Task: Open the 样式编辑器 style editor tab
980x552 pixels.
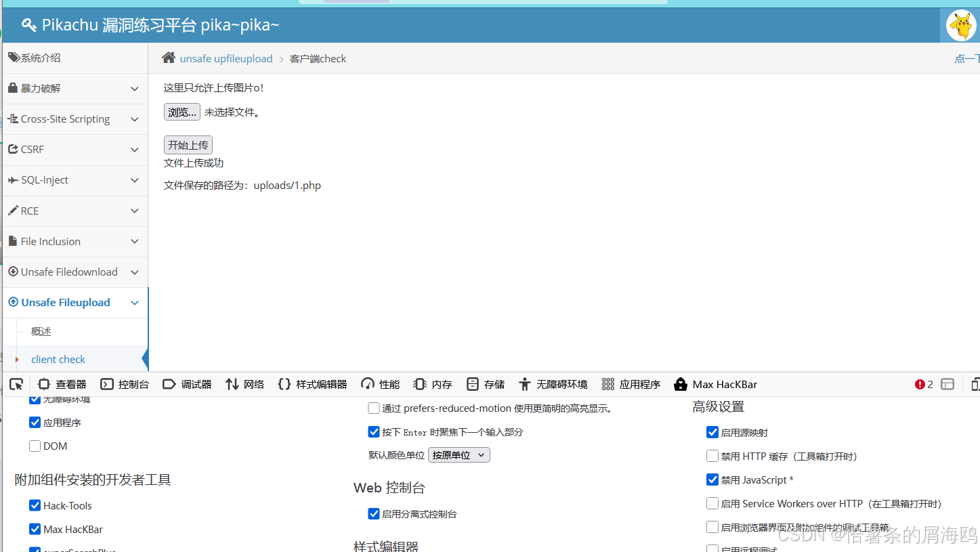Action: tap(312, 384)
